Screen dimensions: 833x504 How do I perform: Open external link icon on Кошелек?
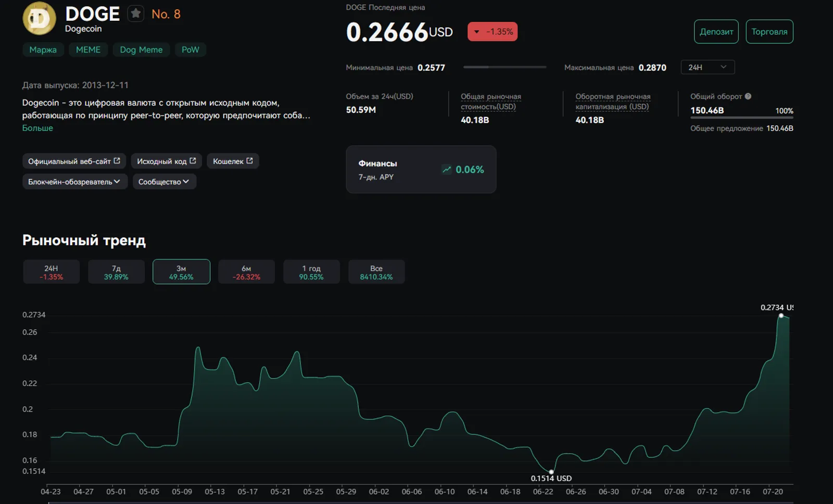click(x=249, y=161)
